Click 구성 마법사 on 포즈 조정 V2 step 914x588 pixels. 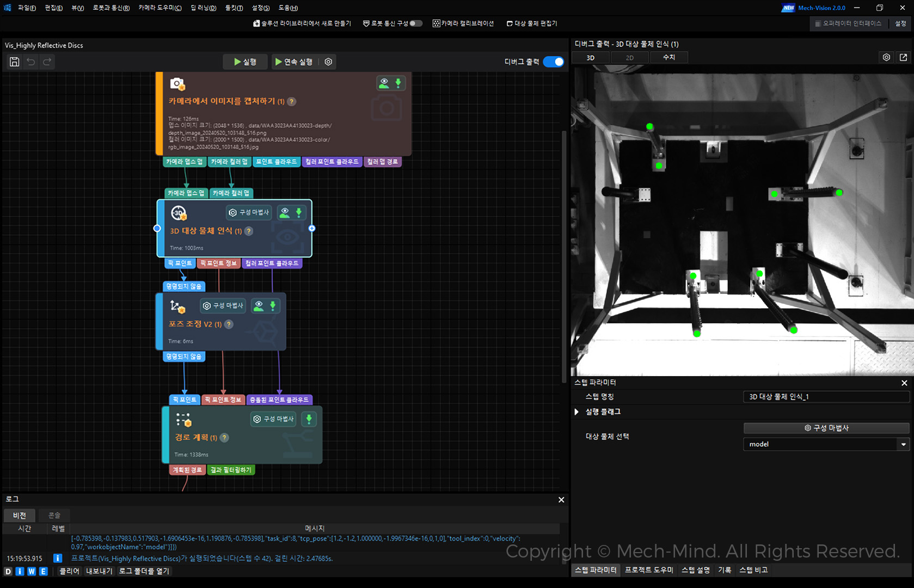(x=223, y=305)
